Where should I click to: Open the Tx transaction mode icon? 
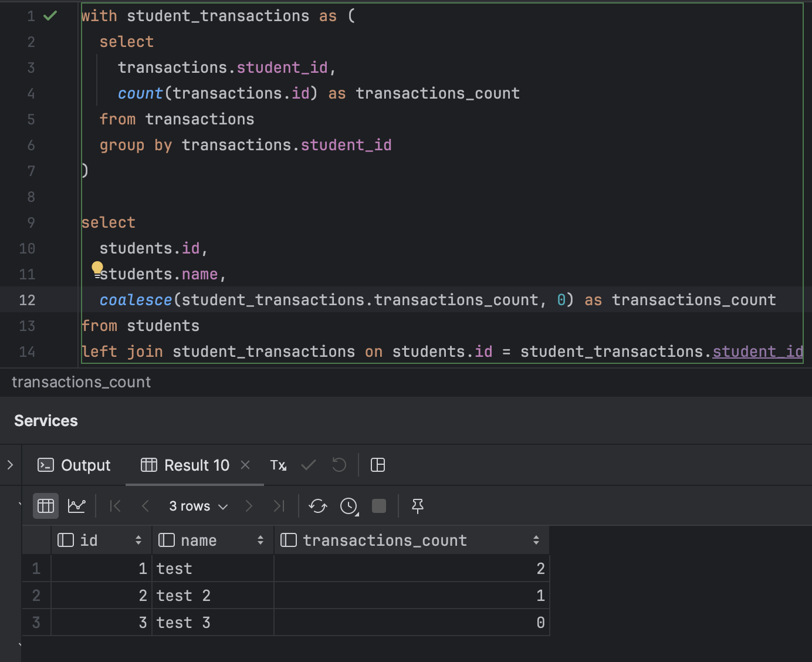[278, 465]
